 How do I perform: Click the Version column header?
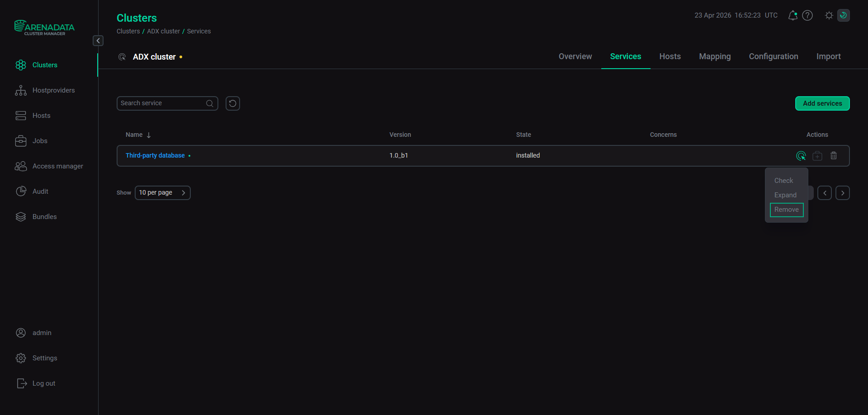pos(400,135)
